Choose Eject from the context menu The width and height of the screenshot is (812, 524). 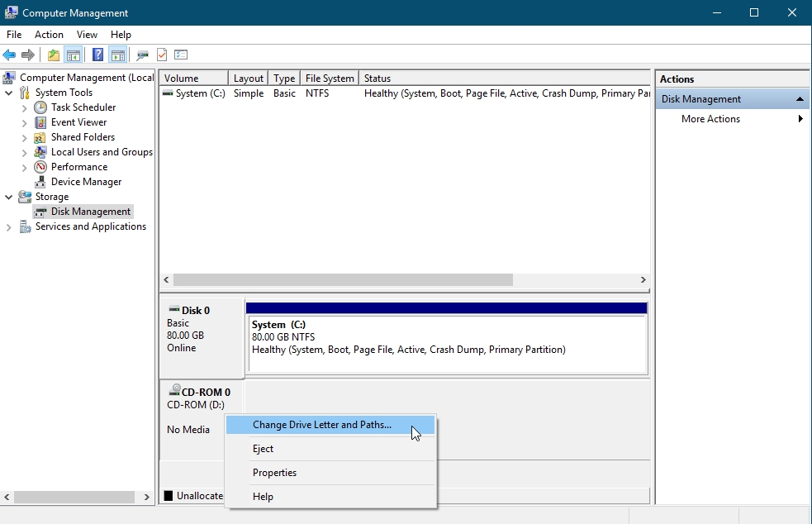[x=330, y=449]
